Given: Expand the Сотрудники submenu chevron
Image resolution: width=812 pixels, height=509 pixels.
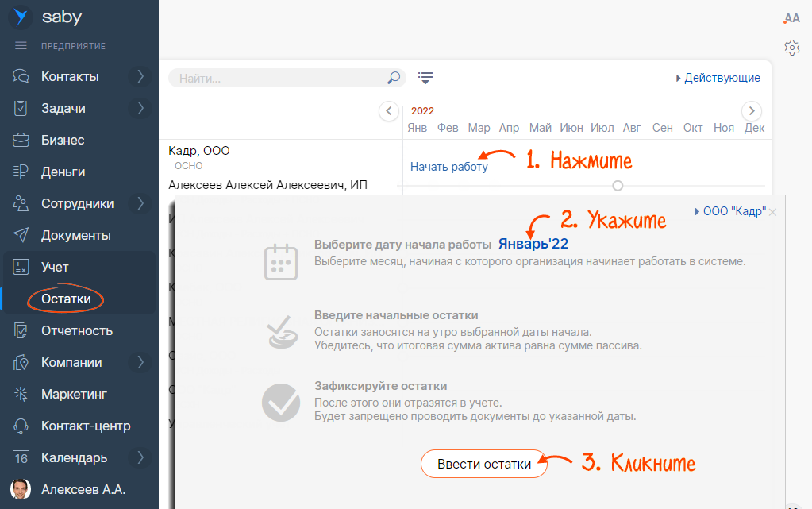Looking at the screenshot, I should click(140, 204).
